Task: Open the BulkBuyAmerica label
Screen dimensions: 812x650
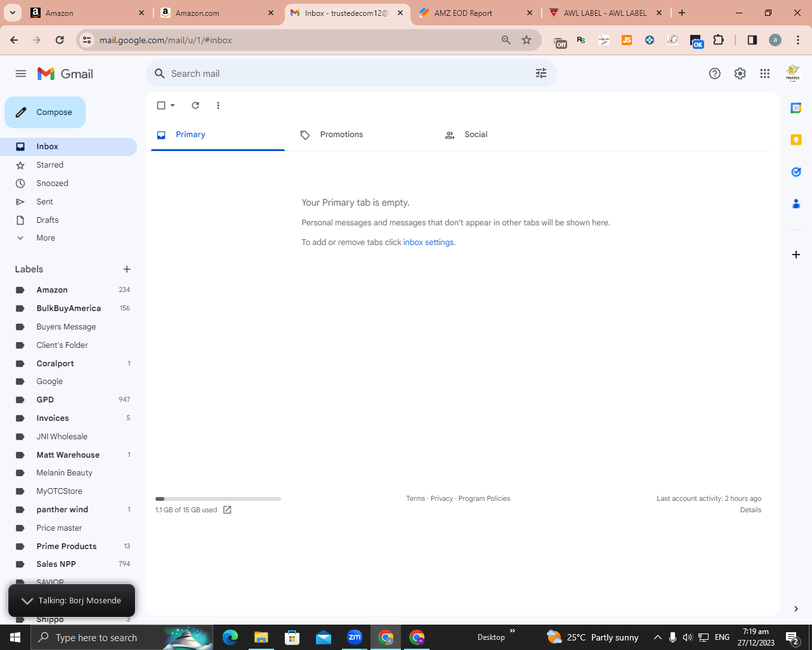Action: [x=69, y=308]
